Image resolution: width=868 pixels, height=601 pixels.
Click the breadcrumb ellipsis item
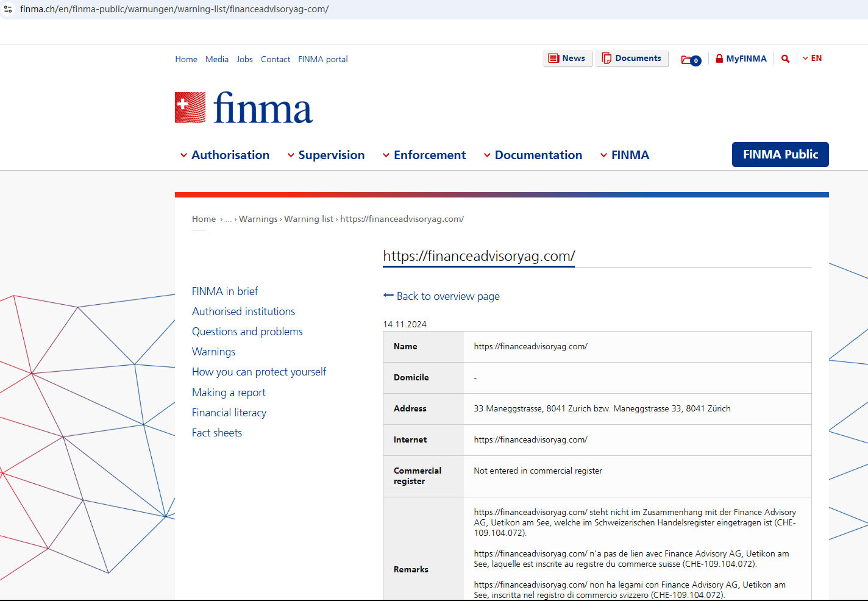pyautogui.click(x=229, y=219)
